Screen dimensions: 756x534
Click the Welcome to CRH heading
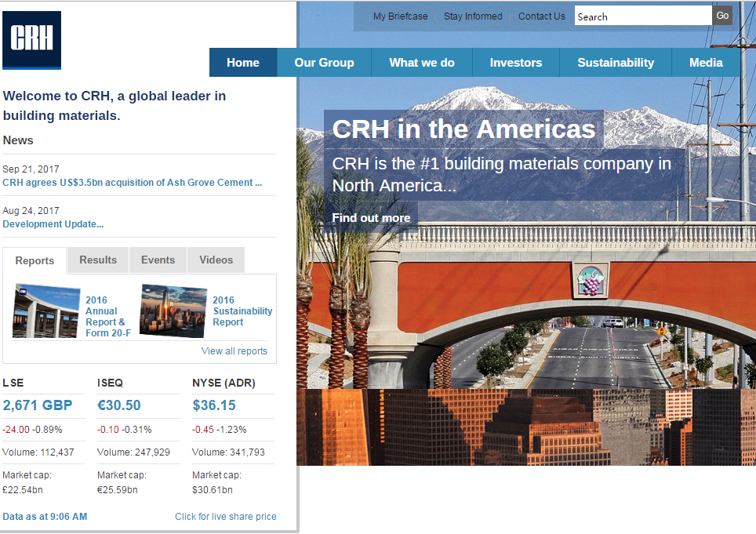coord(114,106)
